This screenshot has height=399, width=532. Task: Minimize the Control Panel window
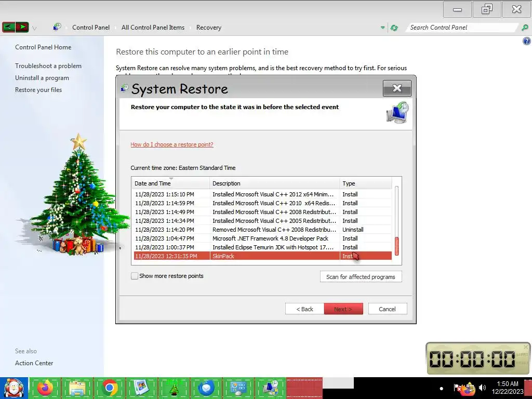click(x=457, y=9)
